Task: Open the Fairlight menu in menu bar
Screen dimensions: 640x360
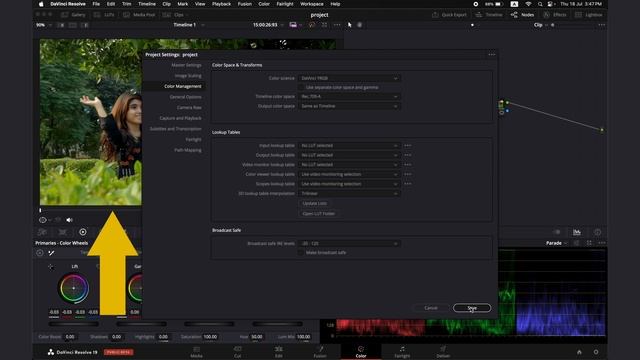Action: tap(285, 4)
